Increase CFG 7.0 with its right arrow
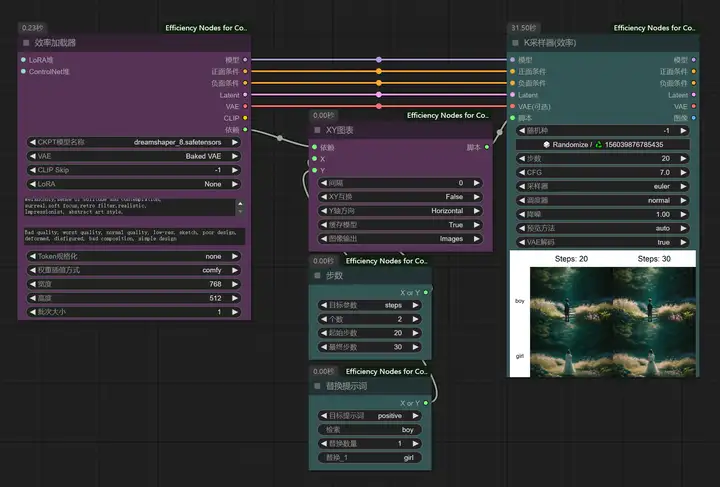This screenshot has height=487, width=720. pos(683,173)
